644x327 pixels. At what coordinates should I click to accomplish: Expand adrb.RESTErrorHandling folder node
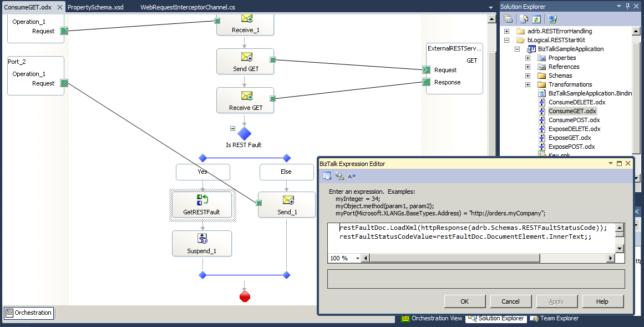point(507,31)
